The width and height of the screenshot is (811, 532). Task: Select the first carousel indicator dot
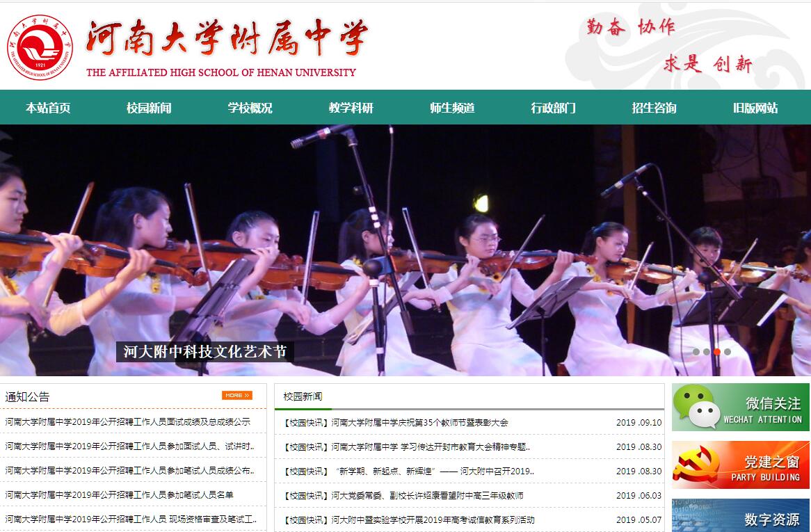coord(696,352)
